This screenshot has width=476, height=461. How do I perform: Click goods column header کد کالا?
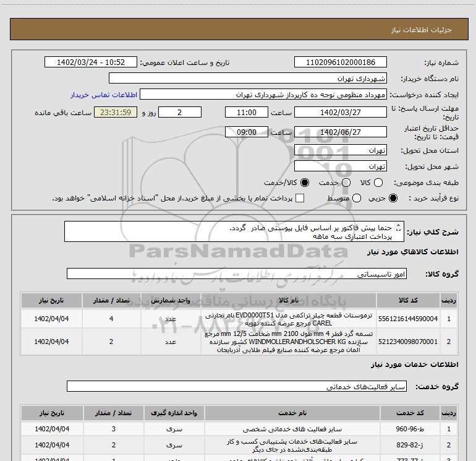tap(408, 300)
